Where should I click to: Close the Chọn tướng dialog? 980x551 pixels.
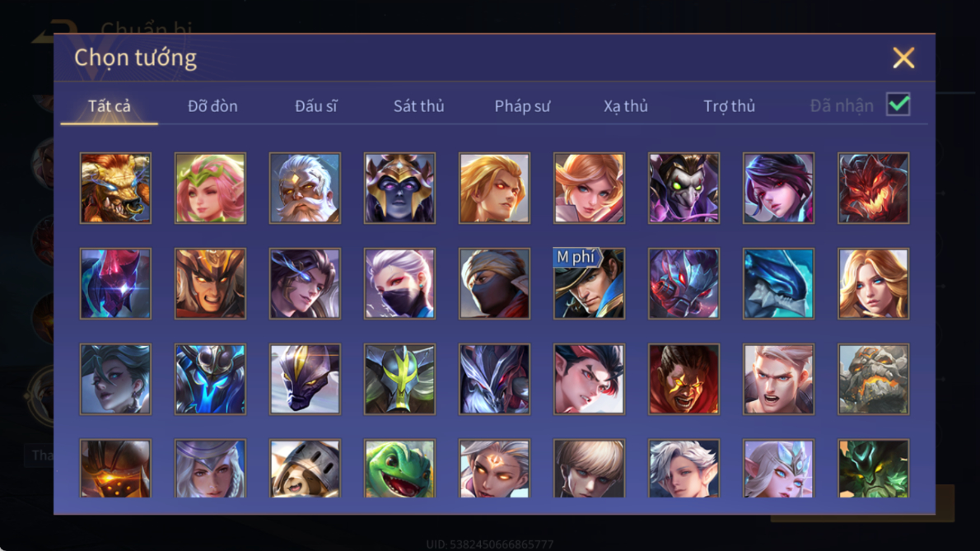[903, 58]
